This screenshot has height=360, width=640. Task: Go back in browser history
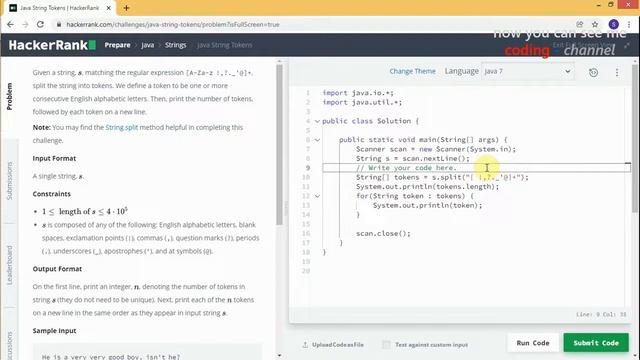[x=10, y=24]
